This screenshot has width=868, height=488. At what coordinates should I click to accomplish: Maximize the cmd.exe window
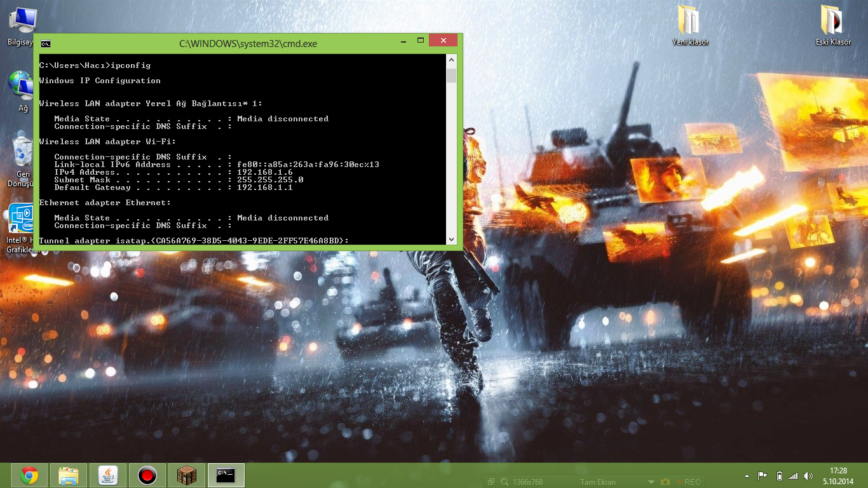[421, 41]
